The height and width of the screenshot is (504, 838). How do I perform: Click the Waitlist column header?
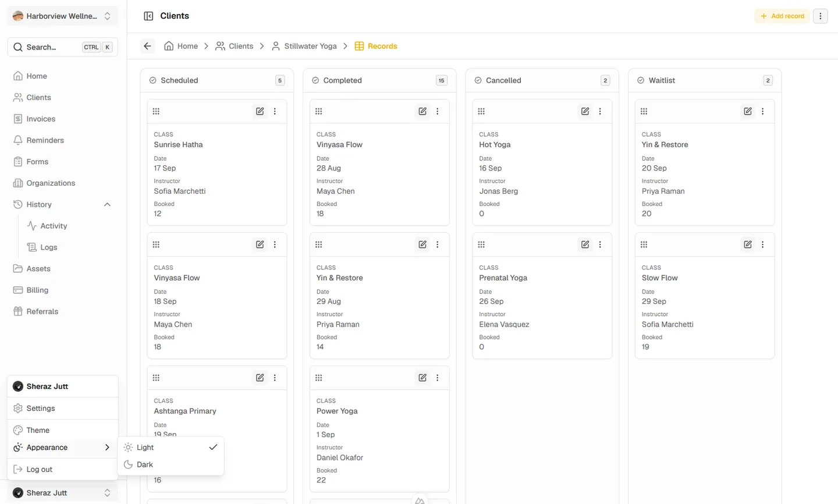click(x=705, y=80)
